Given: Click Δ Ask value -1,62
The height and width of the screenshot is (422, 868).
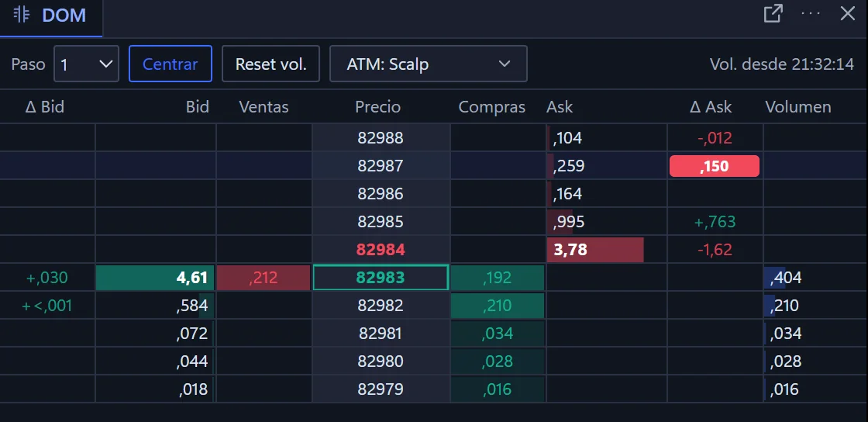Looking at the screenshot, I should click(715, 250).
